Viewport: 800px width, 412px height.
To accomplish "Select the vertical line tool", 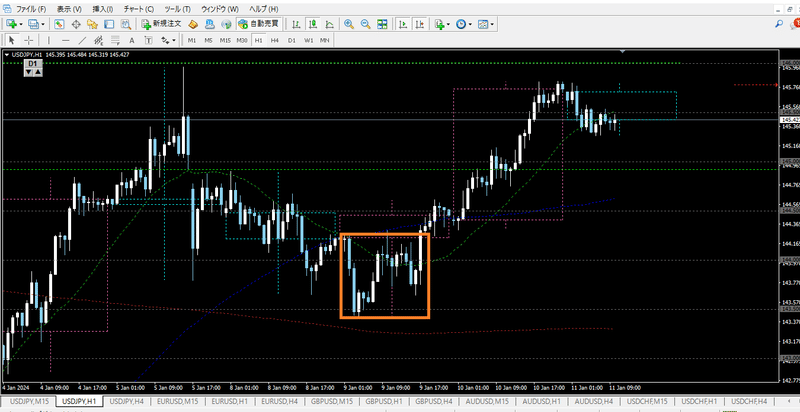I will (49, 40).
